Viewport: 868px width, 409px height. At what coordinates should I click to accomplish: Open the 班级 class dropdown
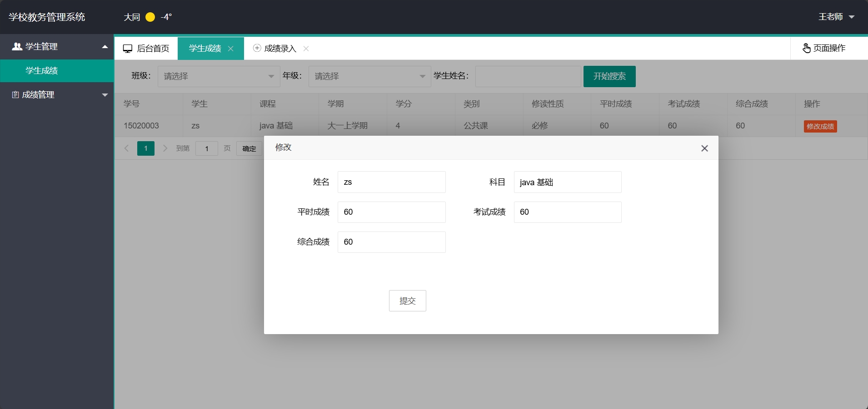coord(218,76)
